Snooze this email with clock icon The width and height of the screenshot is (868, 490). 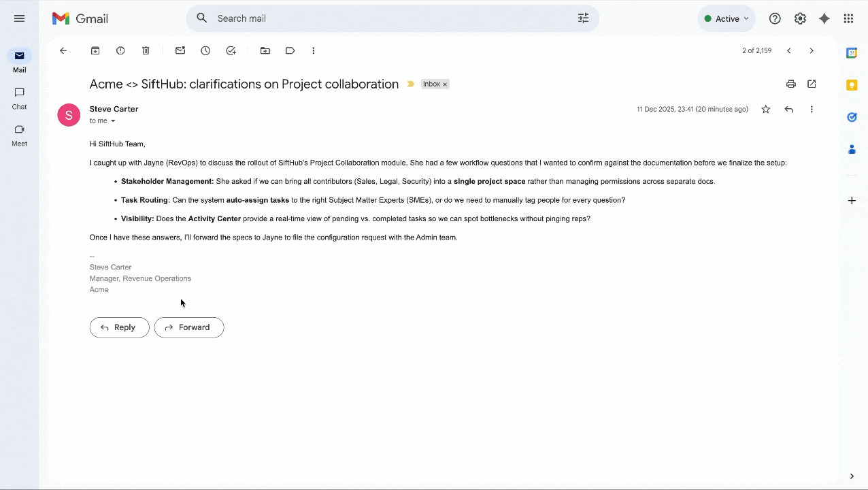pos(205,51)
